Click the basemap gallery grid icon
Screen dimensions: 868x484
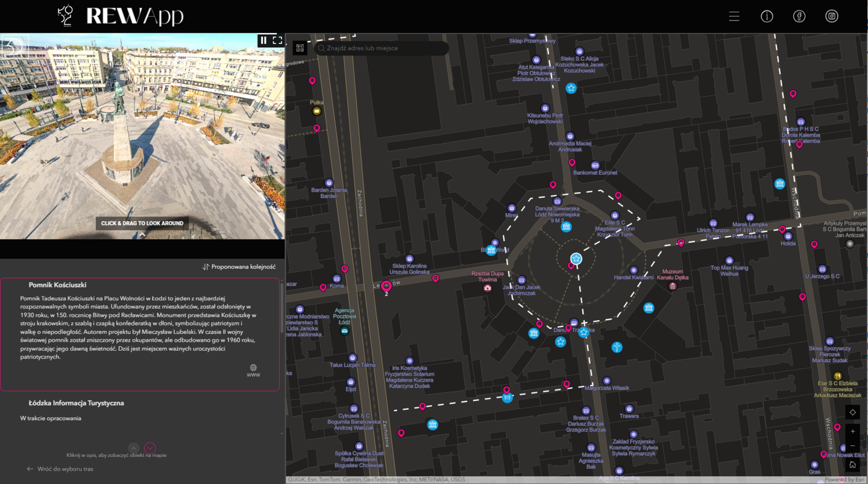pyautogui.click(x=300, y=48)
